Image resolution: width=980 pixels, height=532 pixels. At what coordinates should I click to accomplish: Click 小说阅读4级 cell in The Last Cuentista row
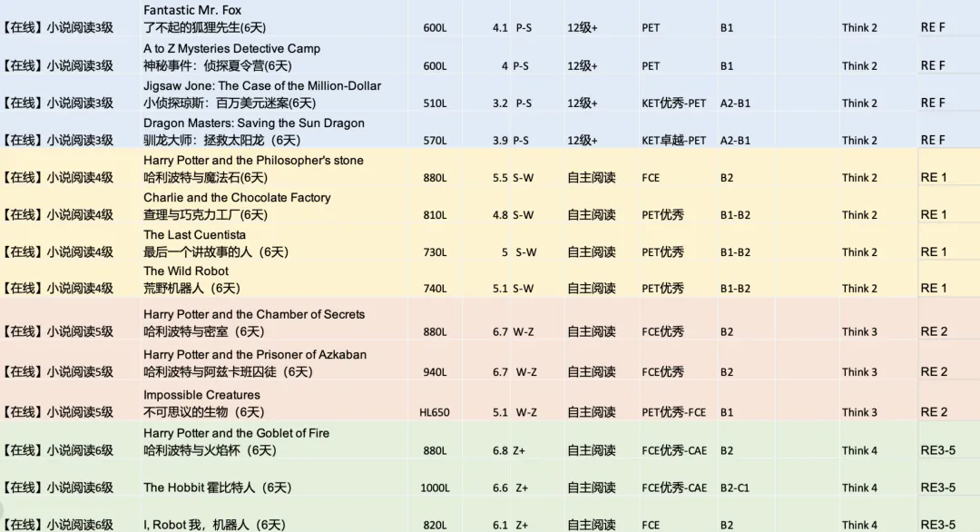(57, 252)
